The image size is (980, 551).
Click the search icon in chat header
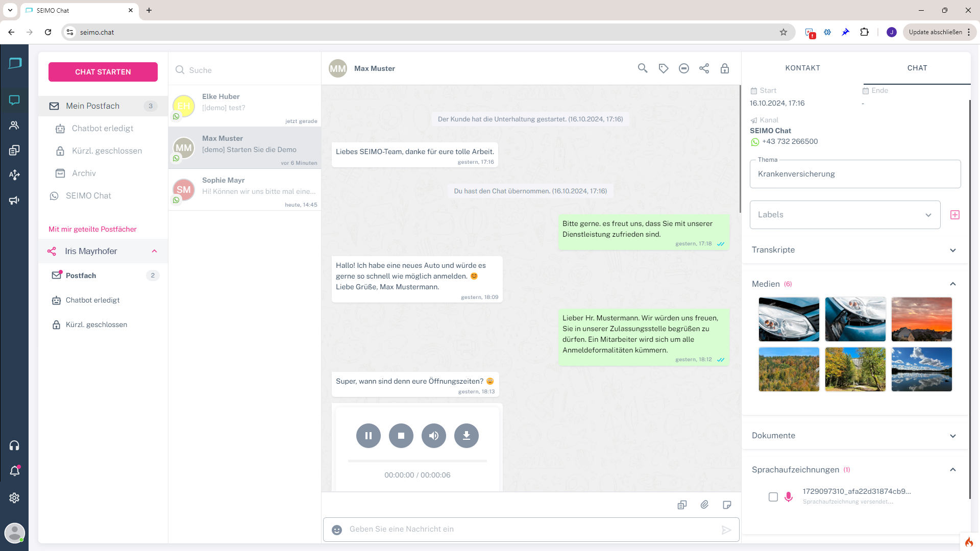tap(643, 68)
